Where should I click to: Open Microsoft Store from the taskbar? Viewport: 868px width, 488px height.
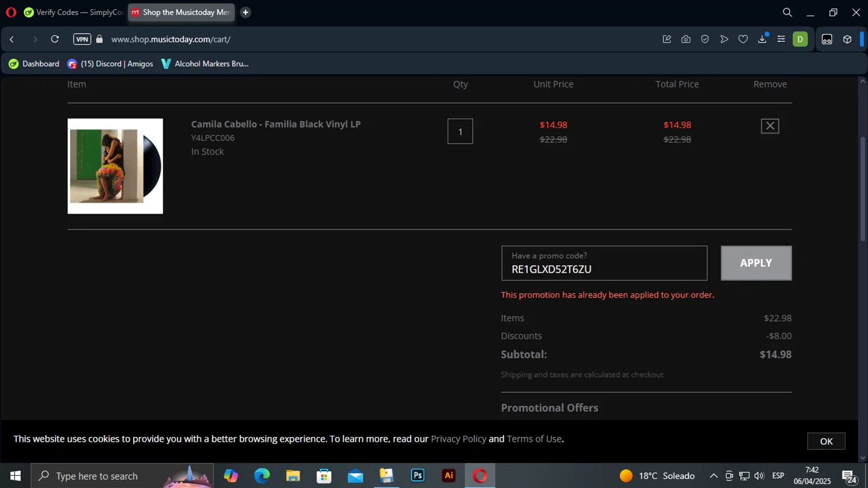click(324, 476)
